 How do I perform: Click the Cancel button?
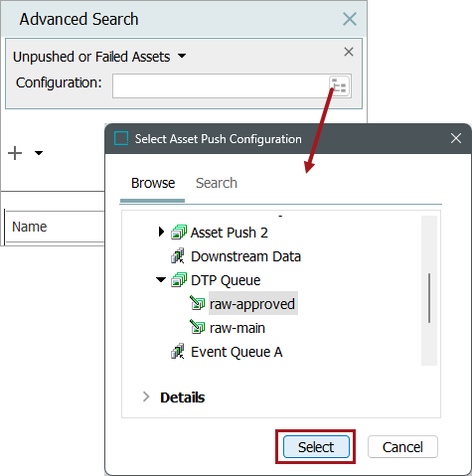tap(402, 447)
